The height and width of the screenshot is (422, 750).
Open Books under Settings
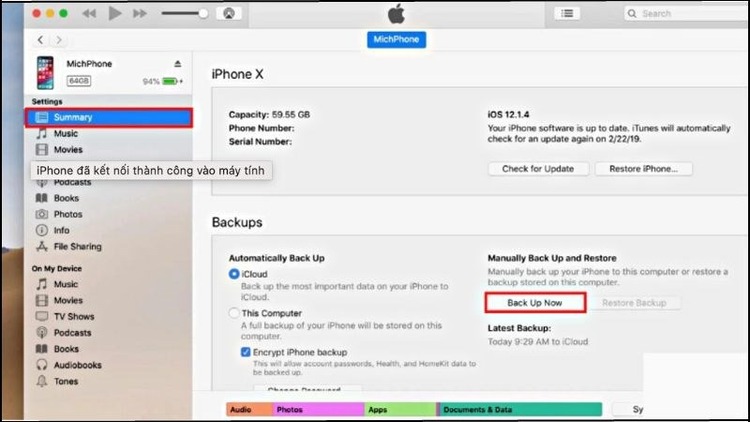click(x=66, y=198)
